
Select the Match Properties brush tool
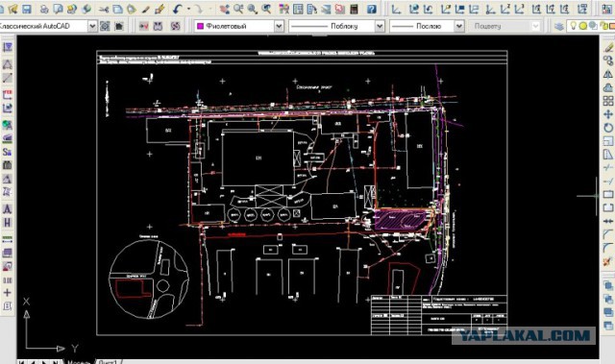(145, 9)
